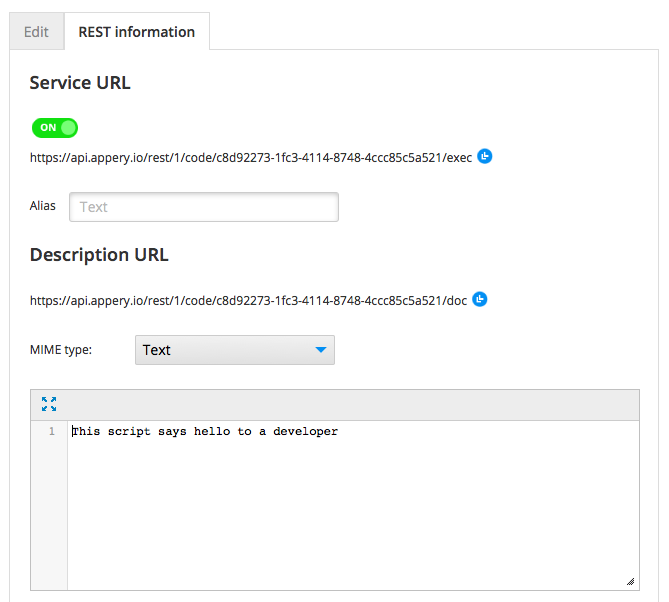Image resolution: width=669 pixels, height=602 pixels.
Task: Focus the Alias text input field
Action: coord(204,207)
